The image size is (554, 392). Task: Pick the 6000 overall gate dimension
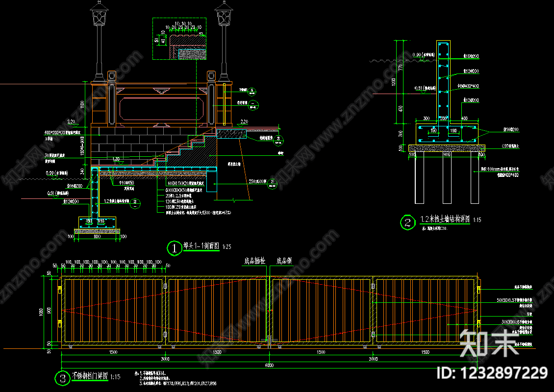point(269,366)
